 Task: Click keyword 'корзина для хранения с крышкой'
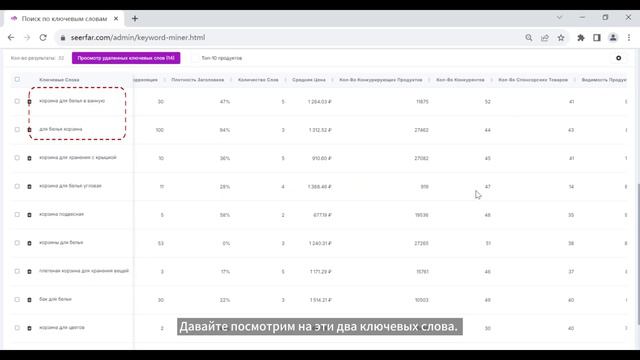(x=78, y=158)
